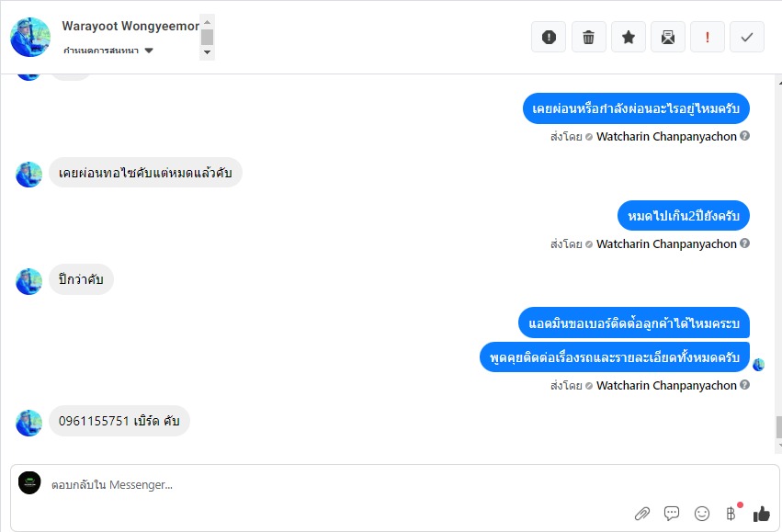Mark conversation as done with checkmark
Screen dimensions: 782x532
point(747,37)
